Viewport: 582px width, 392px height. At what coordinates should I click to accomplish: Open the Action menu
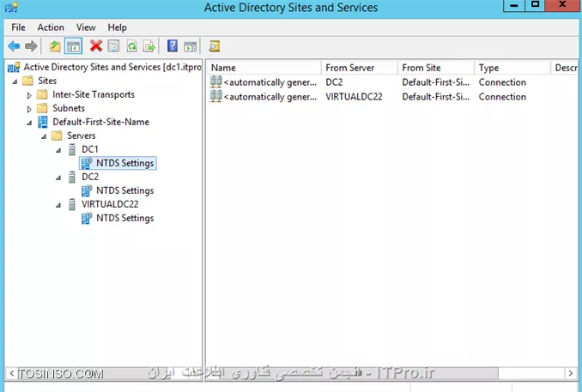pos(51,27)
